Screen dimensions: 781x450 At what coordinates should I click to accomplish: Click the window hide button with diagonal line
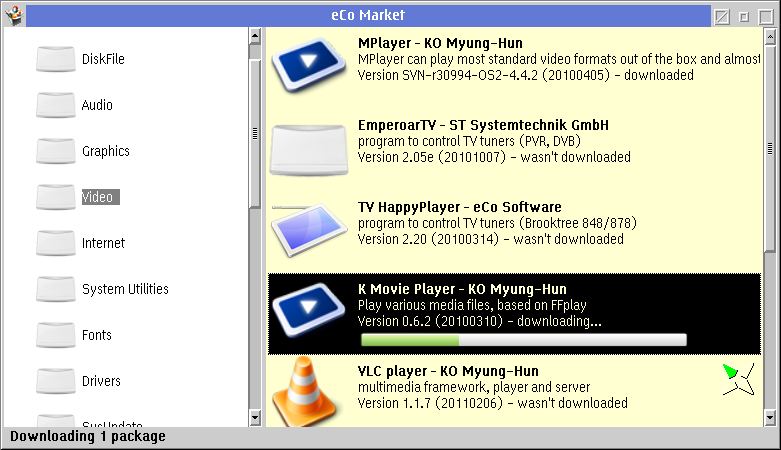click(722, 17)
